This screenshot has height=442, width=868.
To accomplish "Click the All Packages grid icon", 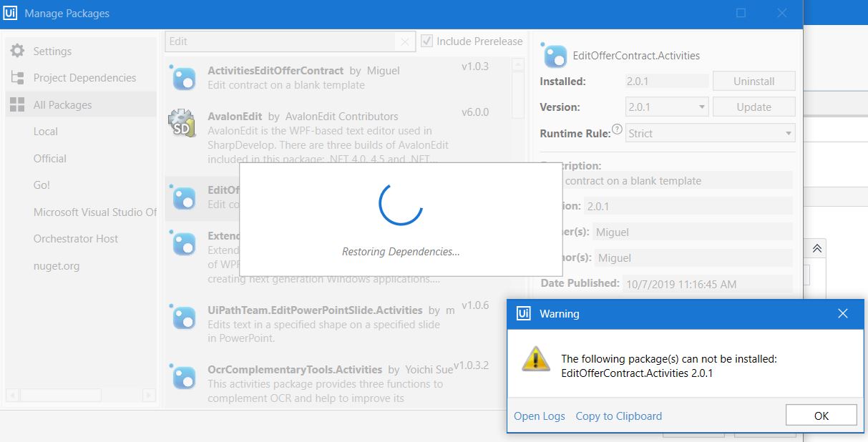I will pyautogui.click(x=17, y=105).
